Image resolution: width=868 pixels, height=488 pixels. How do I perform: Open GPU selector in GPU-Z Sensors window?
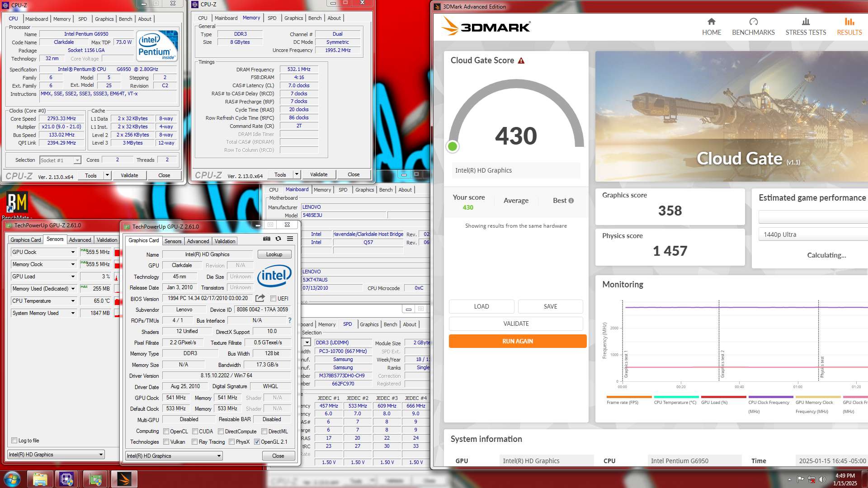tap(56, 455)
